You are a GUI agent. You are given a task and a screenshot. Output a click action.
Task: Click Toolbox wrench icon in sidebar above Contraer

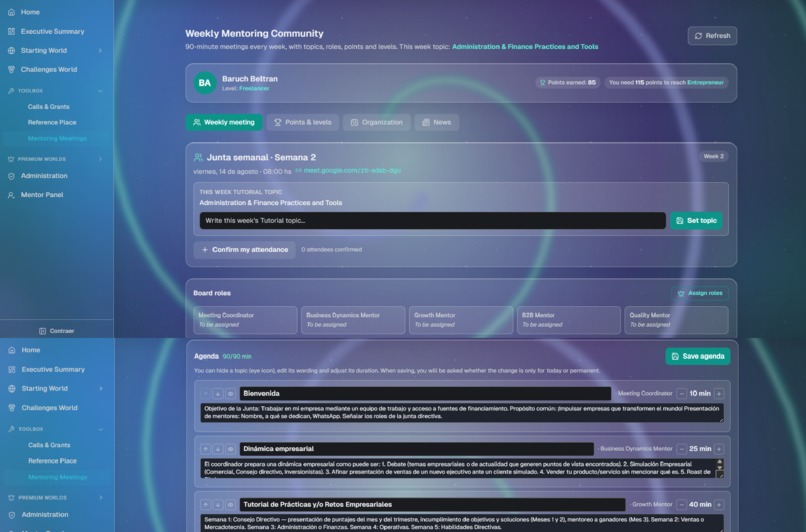(11, 90)
